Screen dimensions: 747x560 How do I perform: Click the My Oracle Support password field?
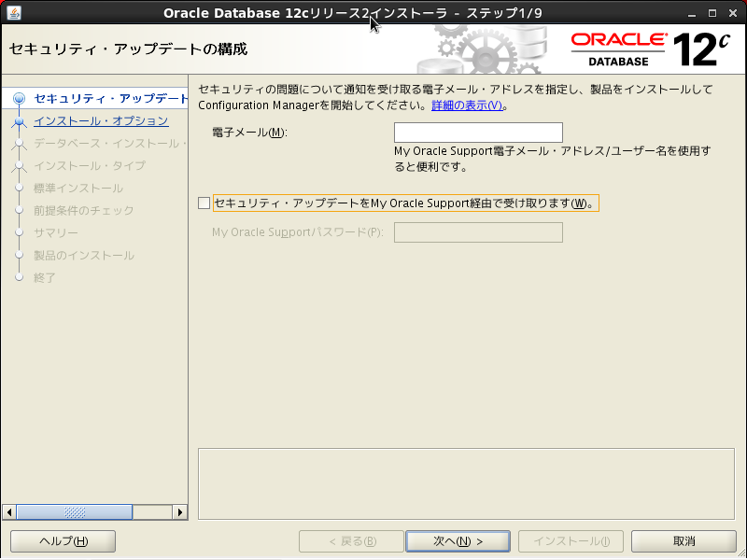click(478, 232)
